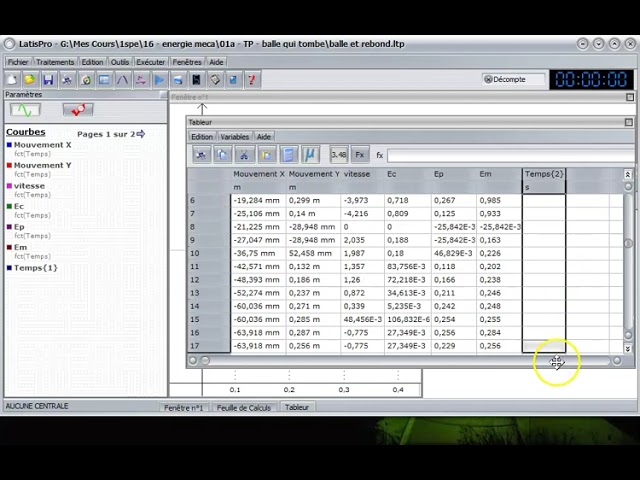Screen dimensions: 640x480
Task: Click the copy icon in the Tableur toolbar
Action: click(222, 155)
